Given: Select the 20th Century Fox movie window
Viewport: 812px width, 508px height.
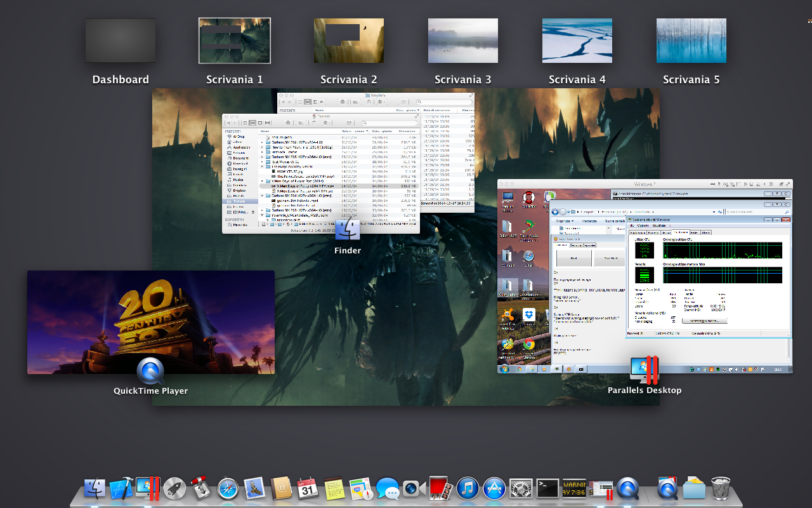Looking at the screenshot, I should pyautogui.click(x=151, y=322).
